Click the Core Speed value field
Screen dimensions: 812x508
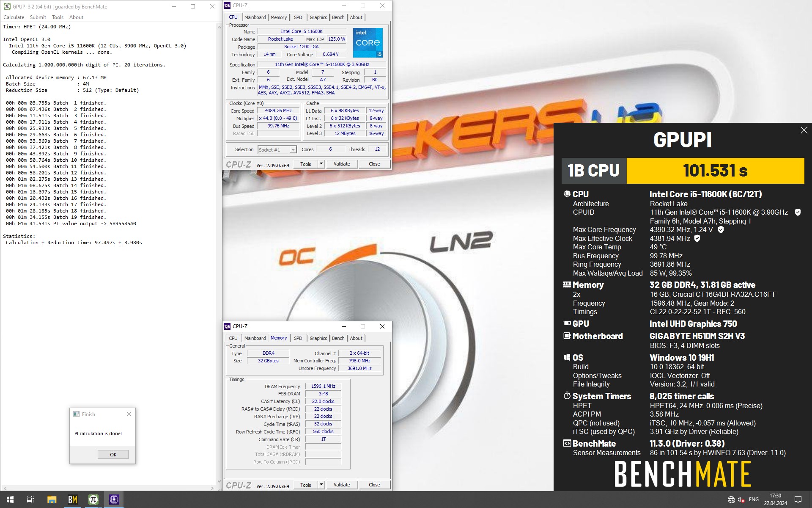[278, 110]
